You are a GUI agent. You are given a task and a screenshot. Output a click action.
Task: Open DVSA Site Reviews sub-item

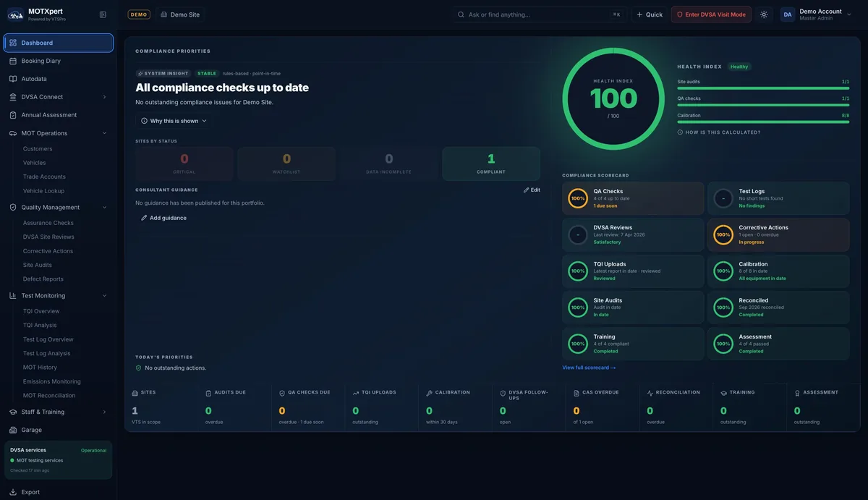click(48, 237)
